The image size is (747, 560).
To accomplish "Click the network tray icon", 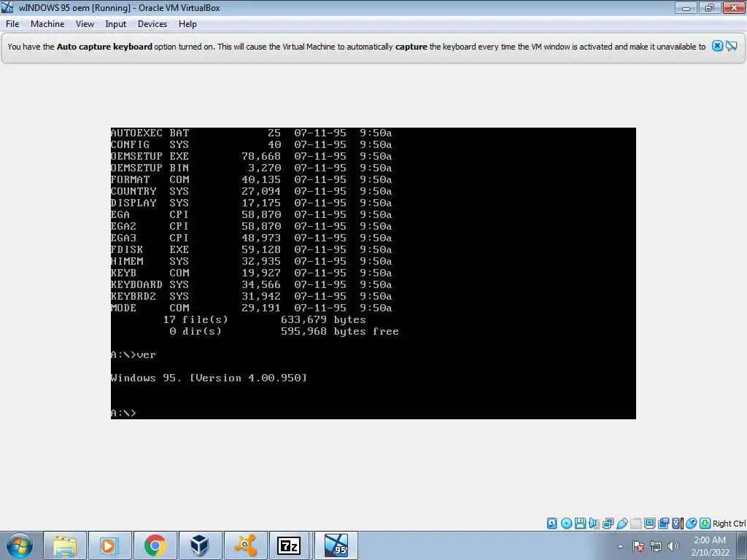I will (656, 546).
